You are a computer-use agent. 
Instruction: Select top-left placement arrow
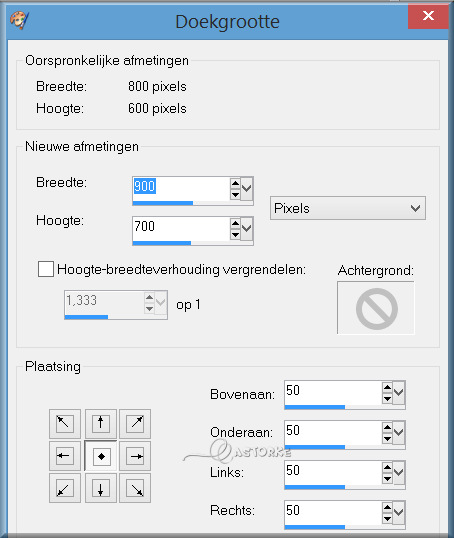65,423
